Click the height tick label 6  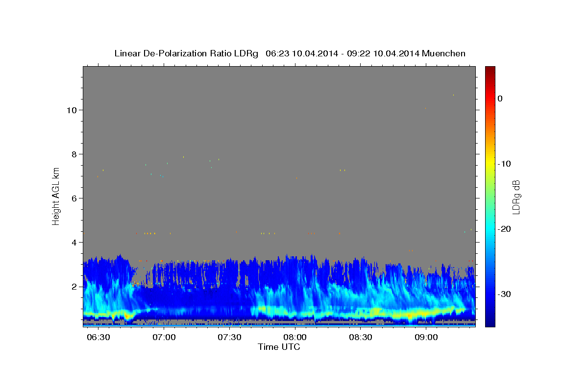(x=75, y=198)
